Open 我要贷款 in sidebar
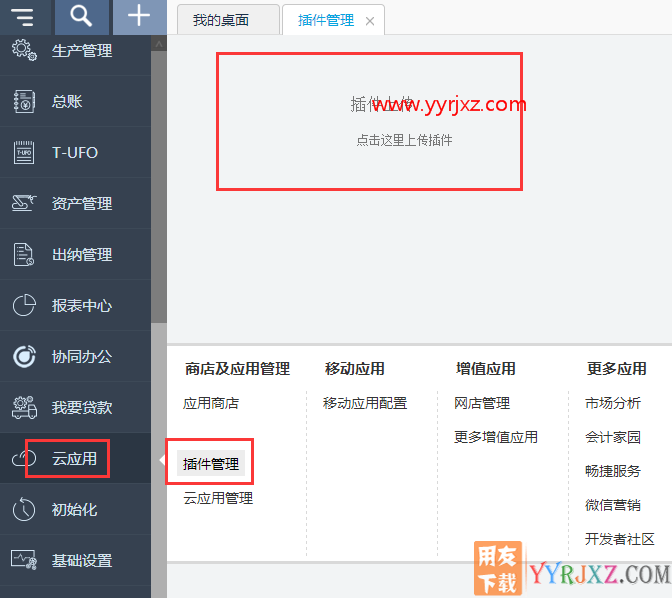Image resolution: width=672 pixels, height=598 pixels. 82,408
